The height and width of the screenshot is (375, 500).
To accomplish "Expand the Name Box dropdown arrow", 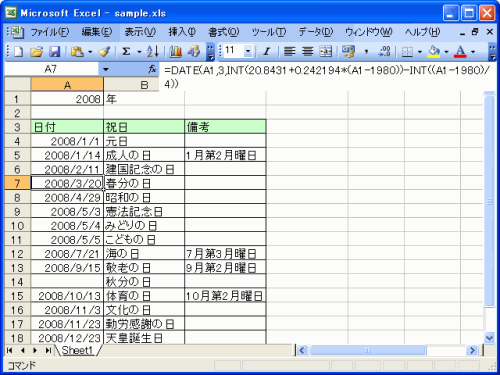I will 106,69.
